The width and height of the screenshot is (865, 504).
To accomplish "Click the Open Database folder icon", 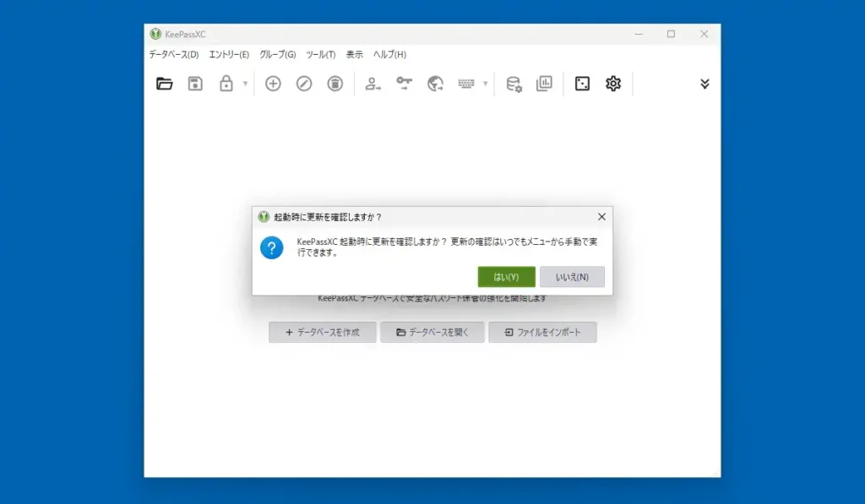I will (x=165, y=84).
